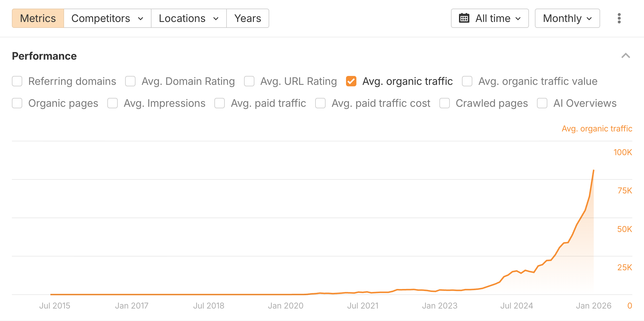The width and height of the screenshot is (644, 321).
Task: Open the three-dot options menu
Action: pyautogui.click(x=619, y=18)
